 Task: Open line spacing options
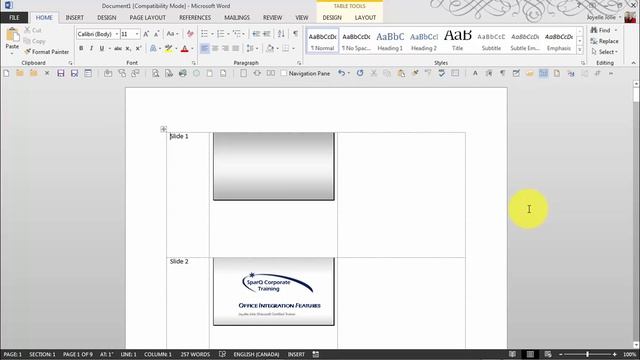coord(252,49)
